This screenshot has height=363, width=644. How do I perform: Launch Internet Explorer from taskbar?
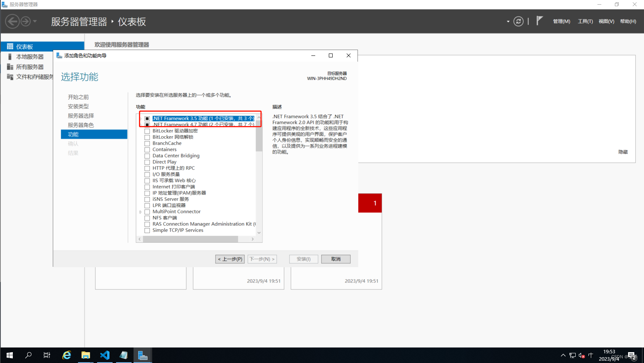pyautogui.click(x=67, y=355)
